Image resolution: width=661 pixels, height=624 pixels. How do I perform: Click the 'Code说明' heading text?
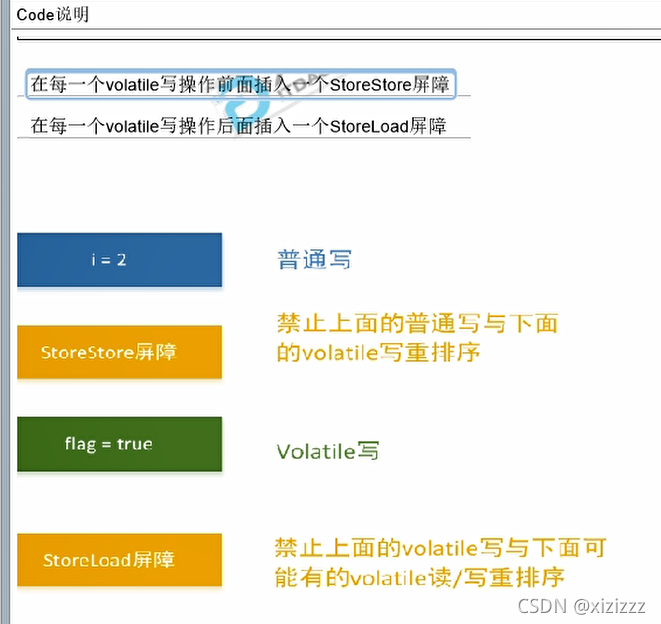(53, 15)
